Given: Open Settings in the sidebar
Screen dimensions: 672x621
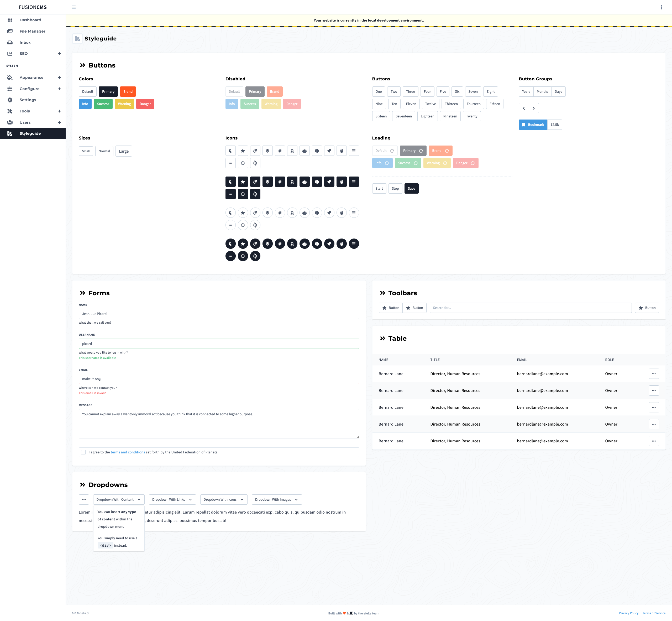Looking at the screenshot, I should [x=33, y=100].
